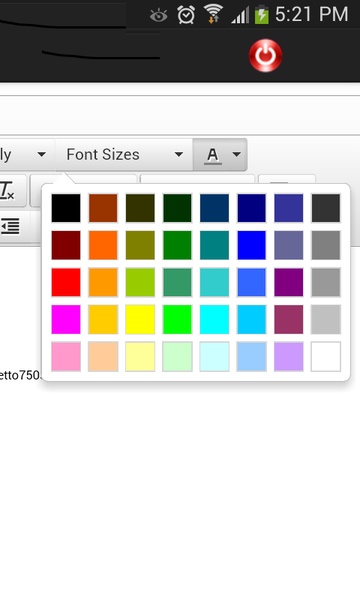Select the dark azure navy swatch
Screen dimensions: 360x600
(214, 208)
